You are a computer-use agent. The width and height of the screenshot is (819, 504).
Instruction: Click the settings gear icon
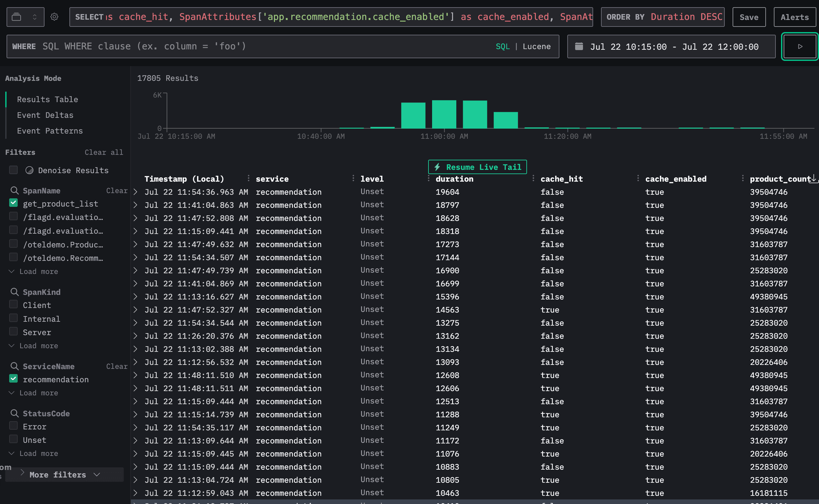[x=54, y=17]
